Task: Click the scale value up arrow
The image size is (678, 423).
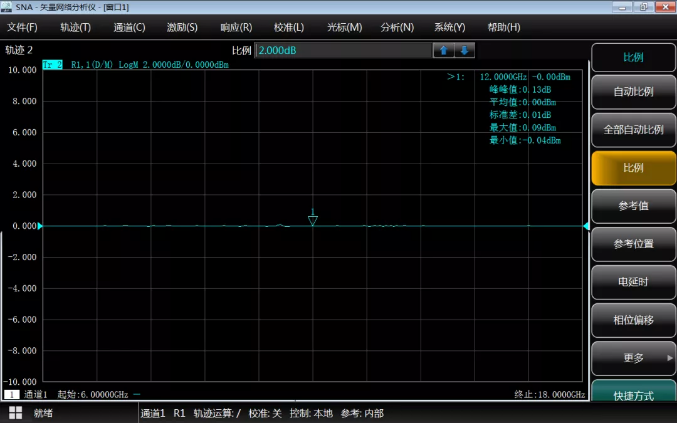Action: point(443,50)
